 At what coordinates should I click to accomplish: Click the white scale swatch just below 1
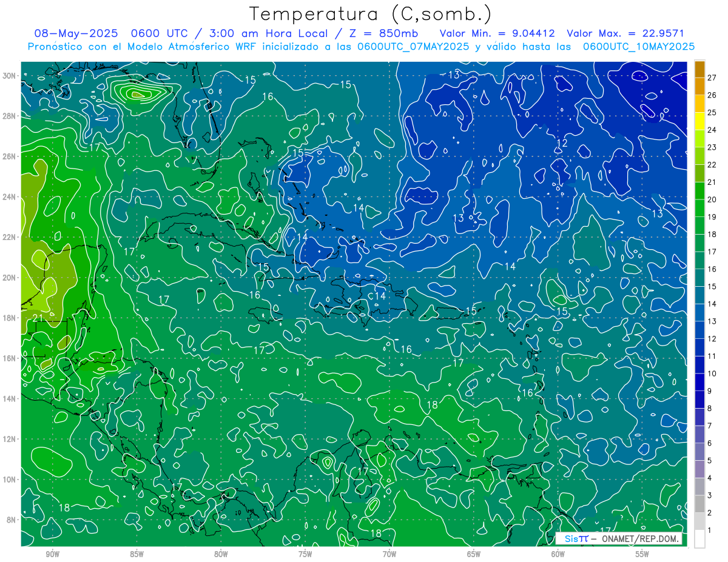coord(699,539)
